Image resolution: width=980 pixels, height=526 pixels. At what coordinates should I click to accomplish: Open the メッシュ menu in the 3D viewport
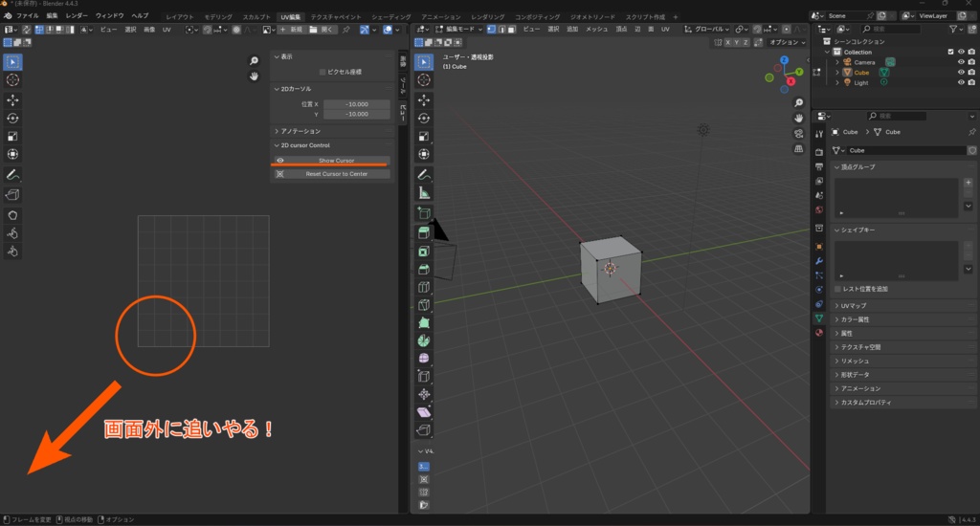click(x=596, y=30)
